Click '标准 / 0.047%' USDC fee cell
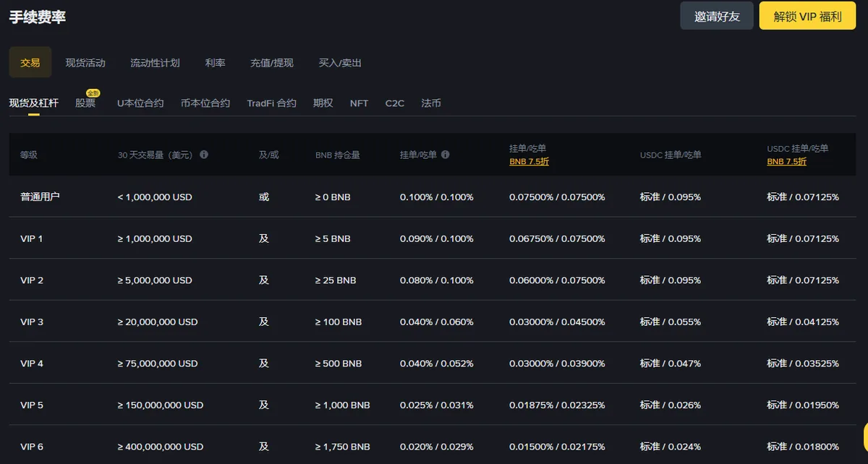Screen dimensions: 868x464 click(671, 364)
